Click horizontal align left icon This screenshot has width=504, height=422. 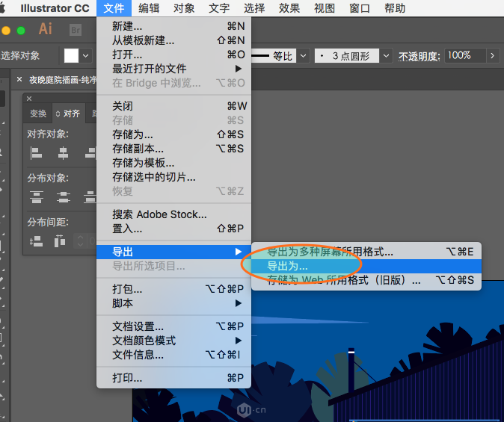click(x=37, y=153)
